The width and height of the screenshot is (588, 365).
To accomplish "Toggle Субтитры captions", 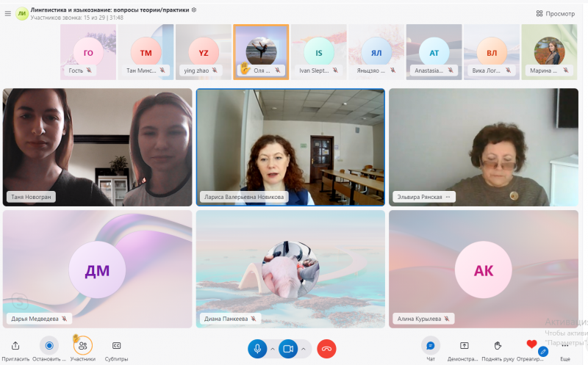I will 117,345.
